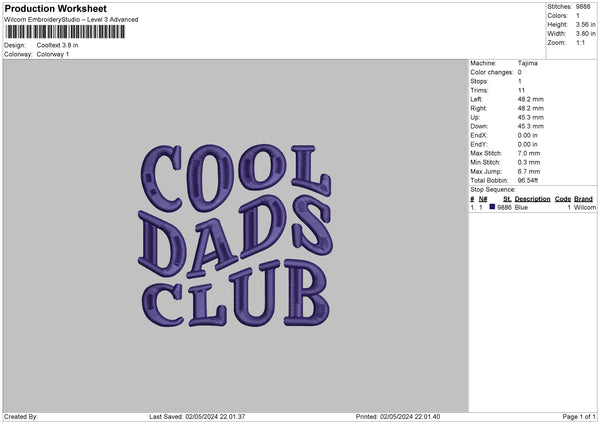
Task: Click the Brand column header
Action: (583, 199)
